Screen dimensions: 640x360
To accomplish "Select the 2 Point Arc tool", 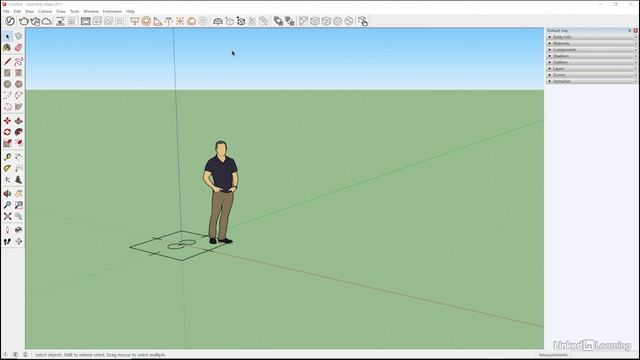I will pos(19,96).
